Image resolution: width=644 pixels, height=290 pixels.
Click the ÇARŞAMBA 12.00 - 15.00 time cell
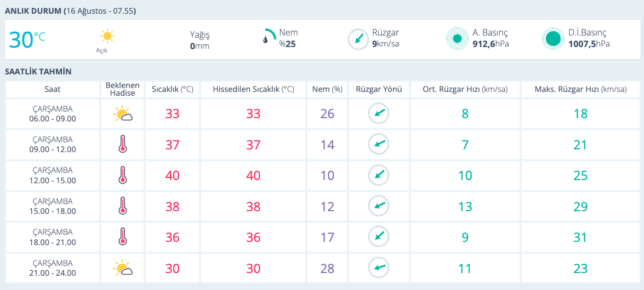53,176
